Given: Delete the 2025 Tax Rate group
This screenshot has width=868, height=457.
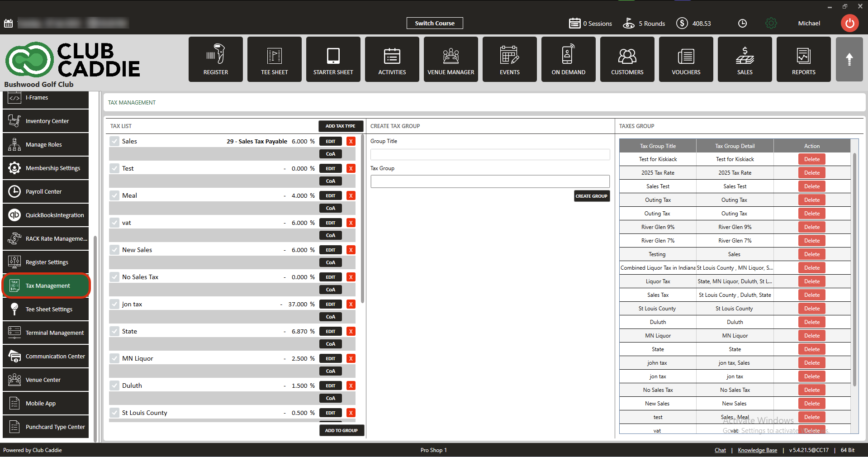Looking at the screenshot, I should coord(812,172).
